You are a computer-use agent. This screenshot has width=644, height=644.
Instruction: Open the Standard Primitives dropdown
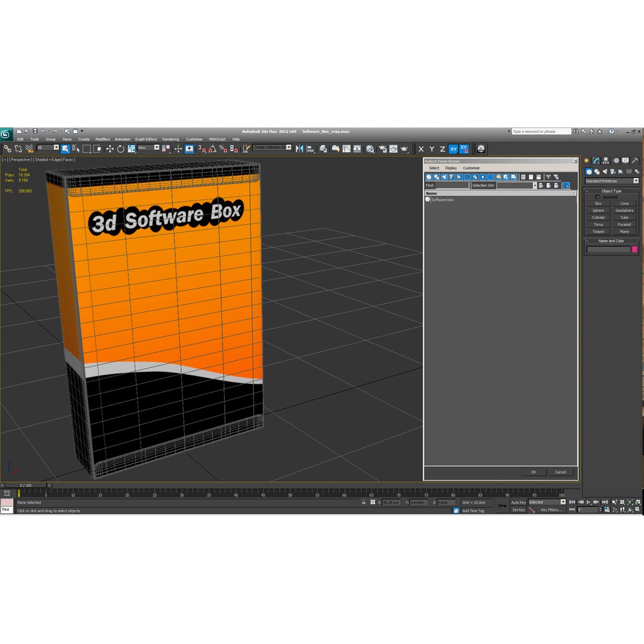[612, 181]
